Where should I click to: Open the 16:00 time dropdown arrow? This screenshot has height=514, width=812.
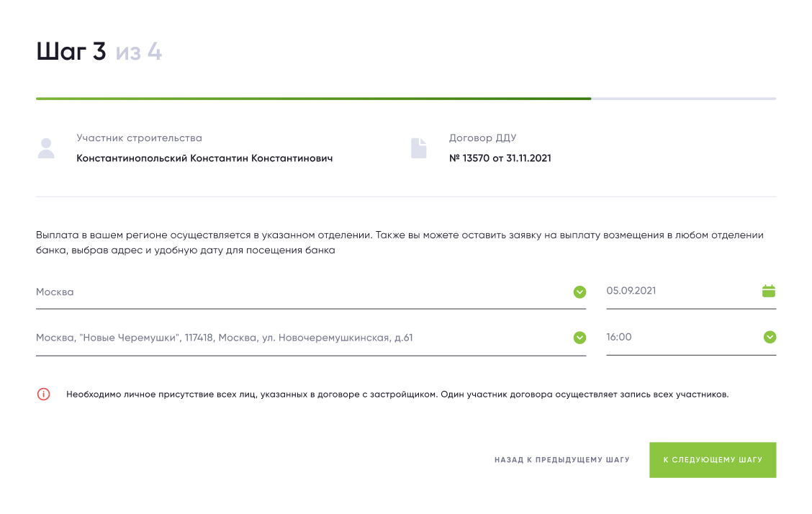point(770,337)
